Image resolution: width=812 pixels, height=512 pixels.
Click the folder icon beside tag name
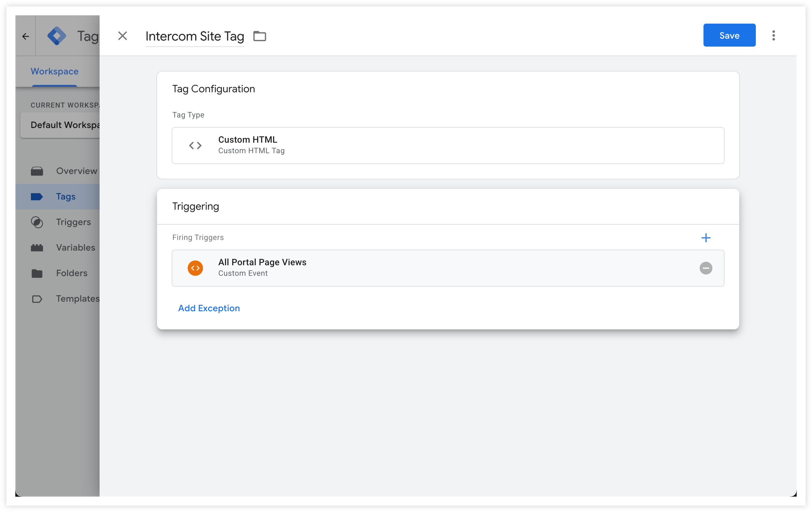(x=259, y=36)
